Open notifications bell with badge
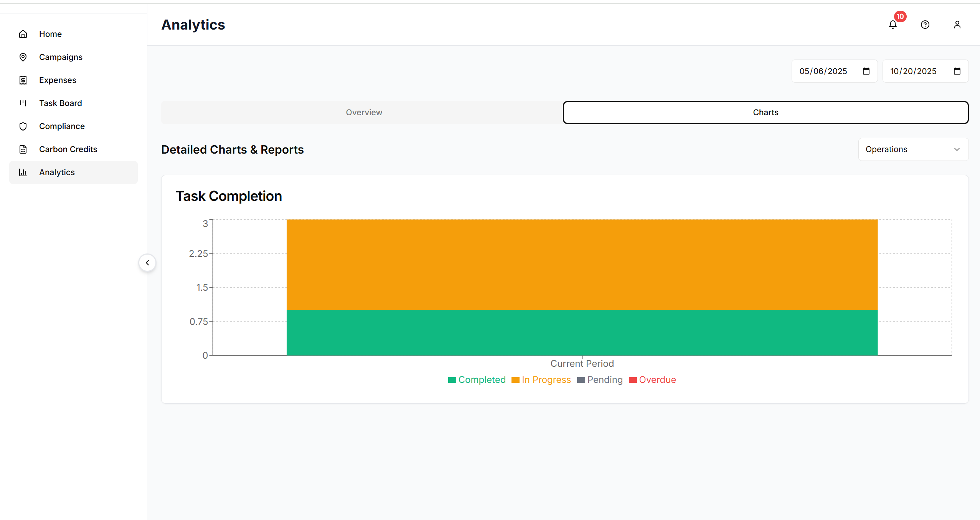The height and width of the screenshot is (520, 980). [893, 25]
